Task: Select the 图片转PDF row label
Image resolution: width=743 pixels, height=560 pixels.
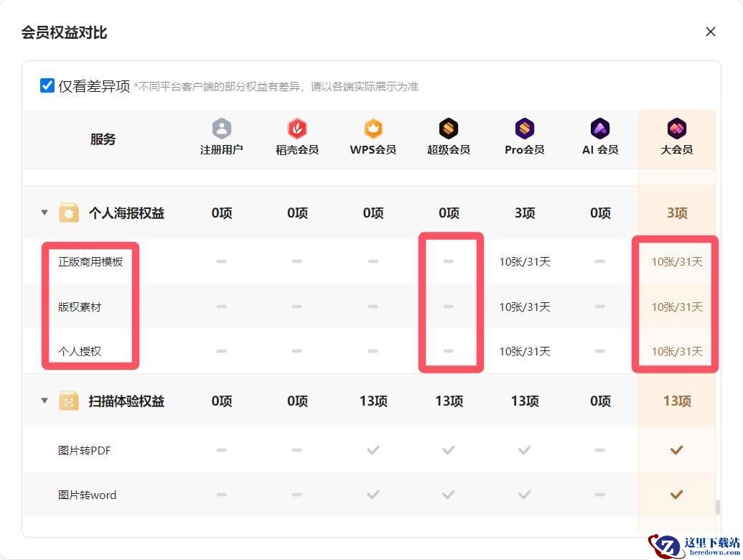Action: pos(84,450)
